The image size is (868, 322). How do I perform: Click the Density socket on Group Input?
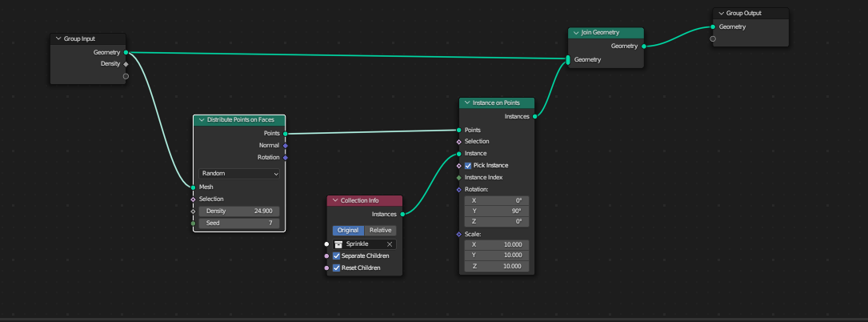pos(126,64)
